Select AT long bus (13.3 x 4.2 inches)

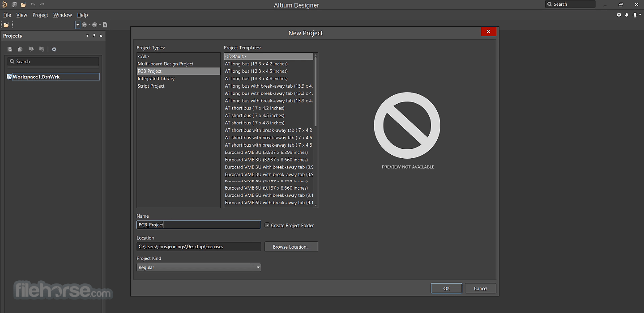pyautogui.click(x=269, y=64)
